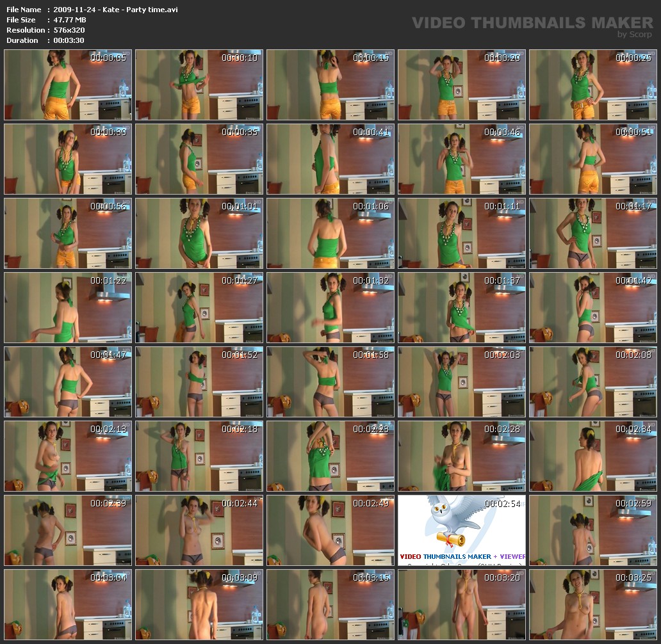This screenshot has height=644, width=661.
Task: Click the 00:01:32 timestamp label
Action: (x=371, y=280)
